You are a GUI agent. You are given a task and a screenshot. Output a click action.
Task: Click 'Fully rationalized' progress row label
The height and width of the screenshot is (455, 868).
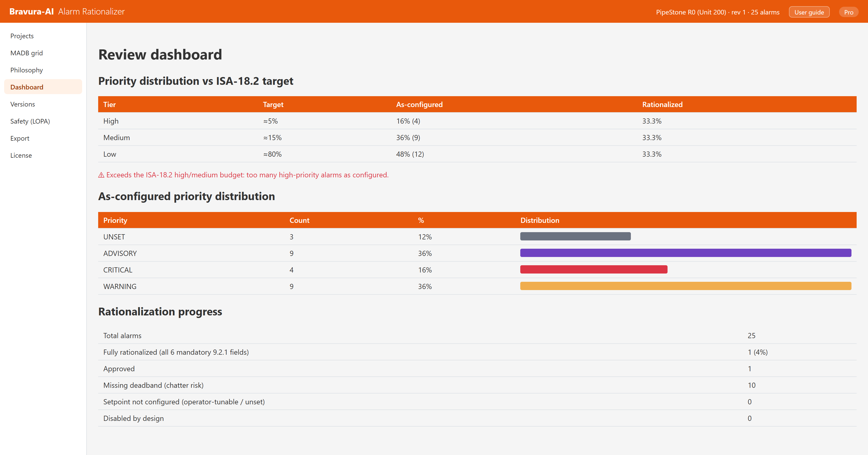click(x=176, y=352)
